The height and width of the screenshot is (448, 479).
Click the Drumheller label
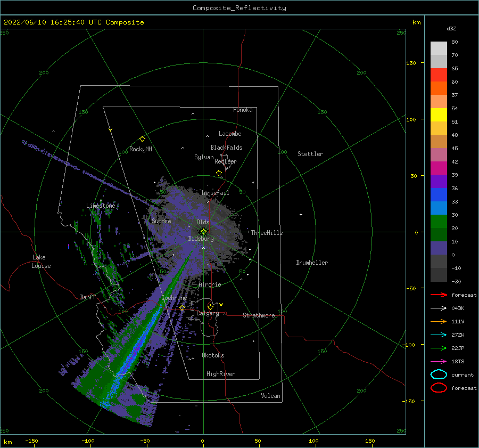tap(312, 263)
